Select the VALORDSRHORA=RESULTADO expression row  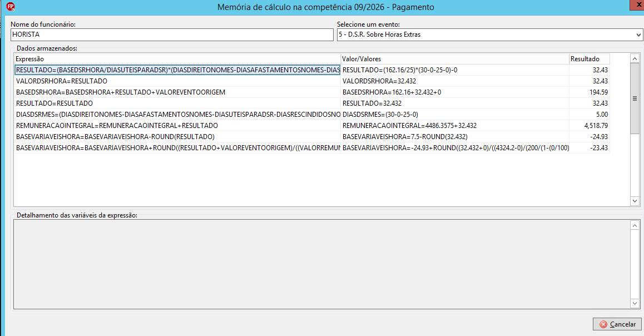[x=177, y=81]
